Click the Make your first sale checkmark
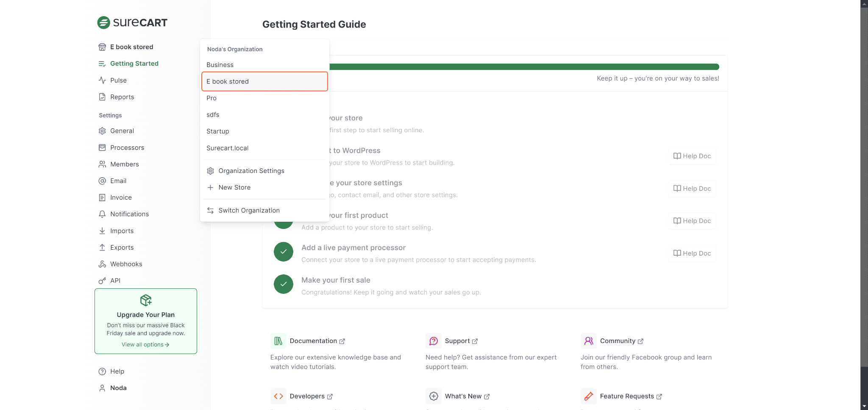 click(x=284, y=284)
